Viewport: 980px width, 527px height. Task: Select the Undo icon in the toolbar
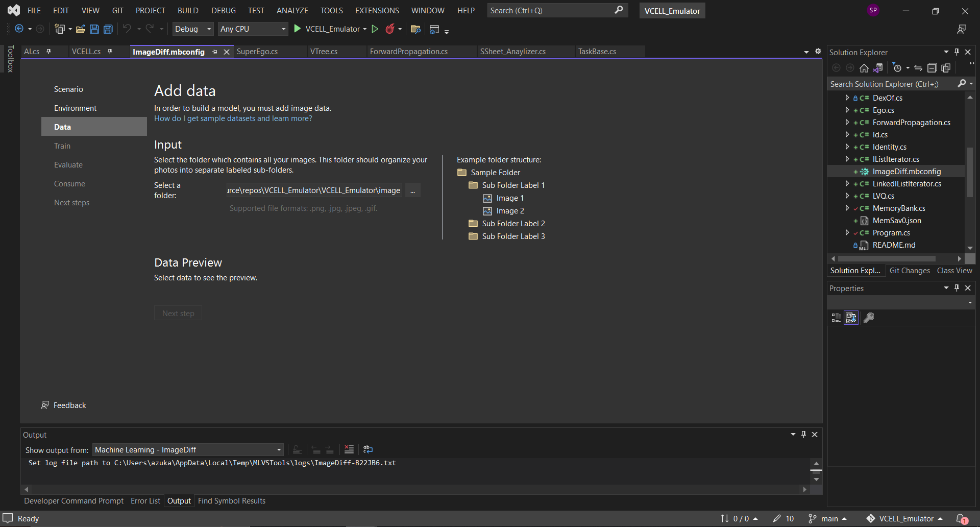[127, 29]
